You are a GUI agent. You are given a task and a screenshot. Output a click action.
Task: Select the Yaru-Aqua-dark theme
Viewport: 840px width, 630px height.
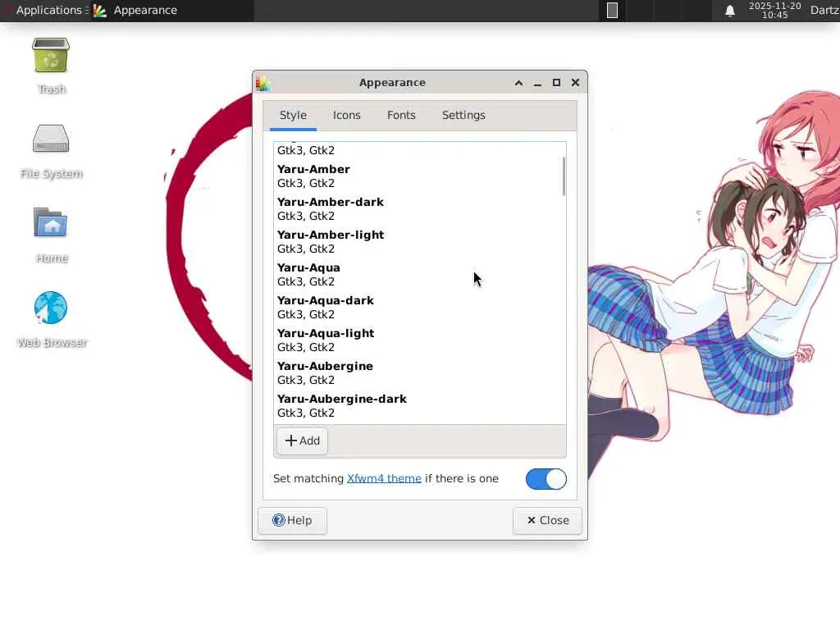[418, 307]
